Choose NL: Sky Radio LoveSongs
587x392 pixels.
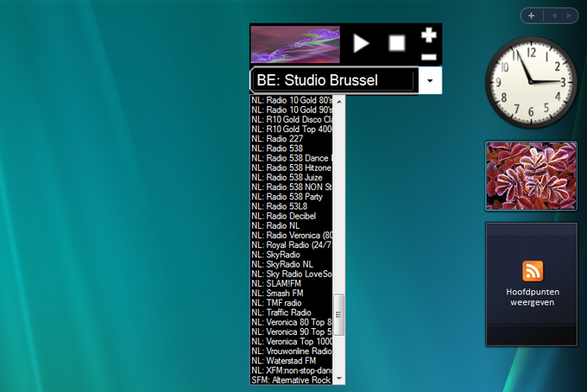coord(291,274)
